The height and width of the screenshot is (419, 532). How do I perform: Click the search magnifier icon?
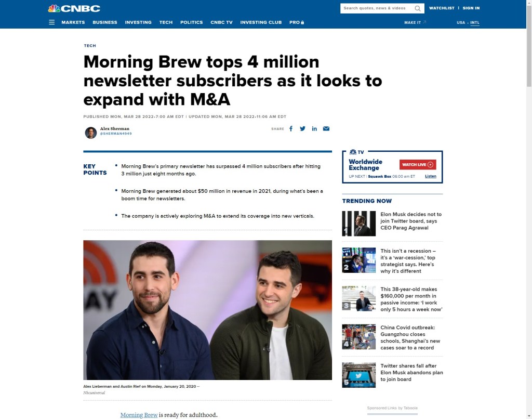click(x=417, y=8)
